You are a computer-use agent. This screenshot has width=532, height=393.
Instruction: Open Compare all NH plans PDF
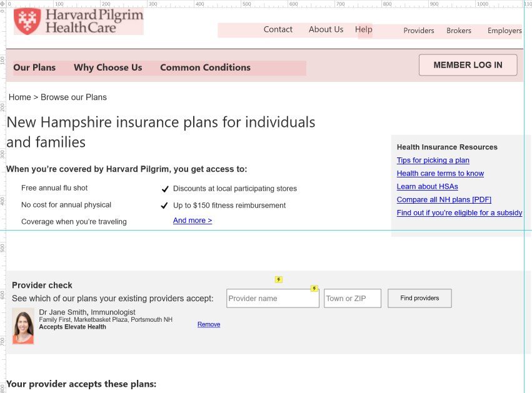[444, 200]
